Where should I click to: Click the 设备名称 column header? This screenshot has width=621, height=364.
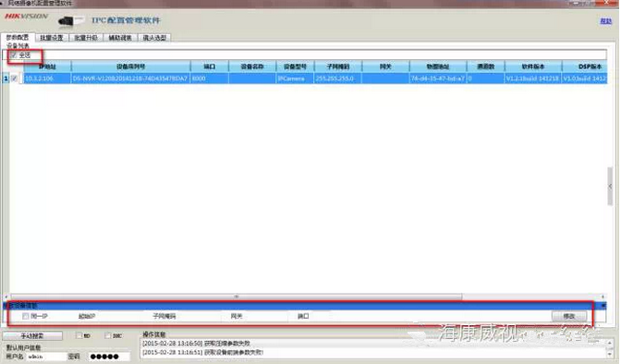click(252, 67)
